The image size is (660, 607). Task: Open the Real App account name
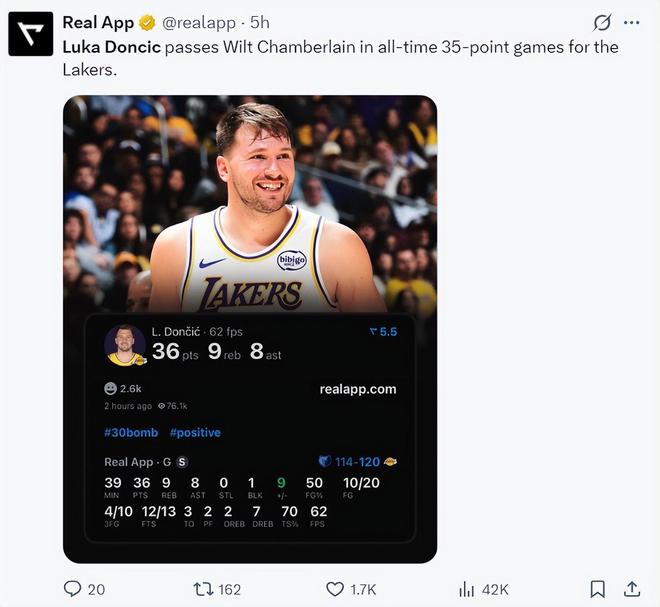pyautogui.click(x=98, y=23)
